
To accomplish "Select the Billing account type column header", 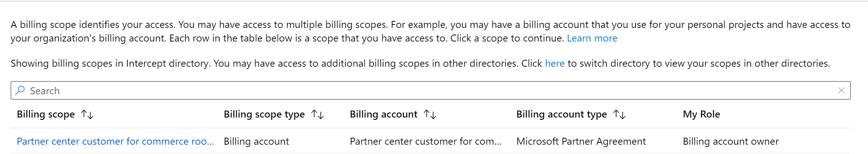I will 561,114.
